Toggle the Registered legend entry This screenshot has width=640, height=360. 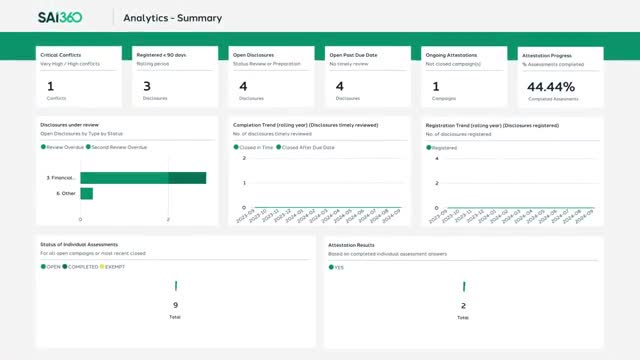click(442, 148)
